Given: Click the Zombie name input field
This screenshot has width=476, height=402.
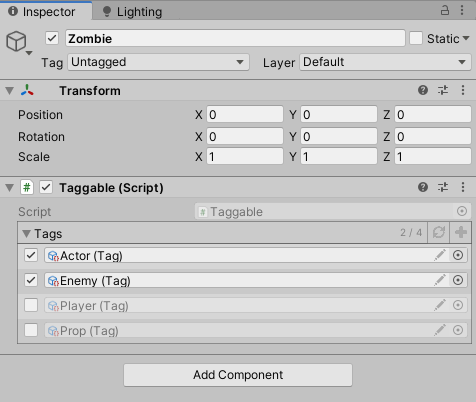Looking at the screenshot, I should pos(235,38).
